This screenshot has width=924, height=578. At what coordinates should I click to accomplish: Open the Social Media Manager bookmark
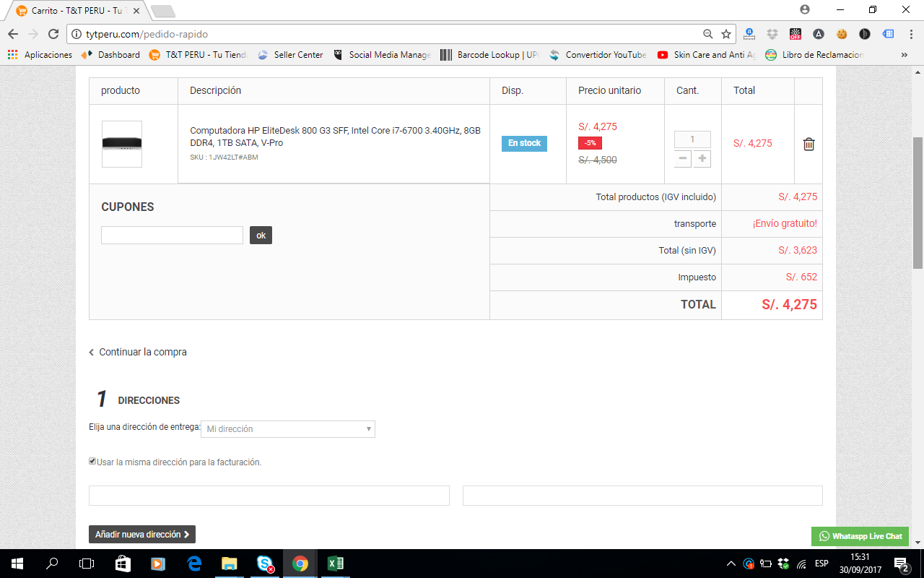382,55
